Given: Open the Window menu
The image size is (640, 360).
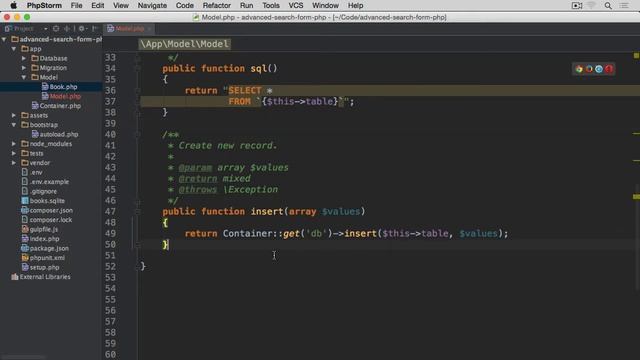Looking at the screenshot, I should click(325, 5).
